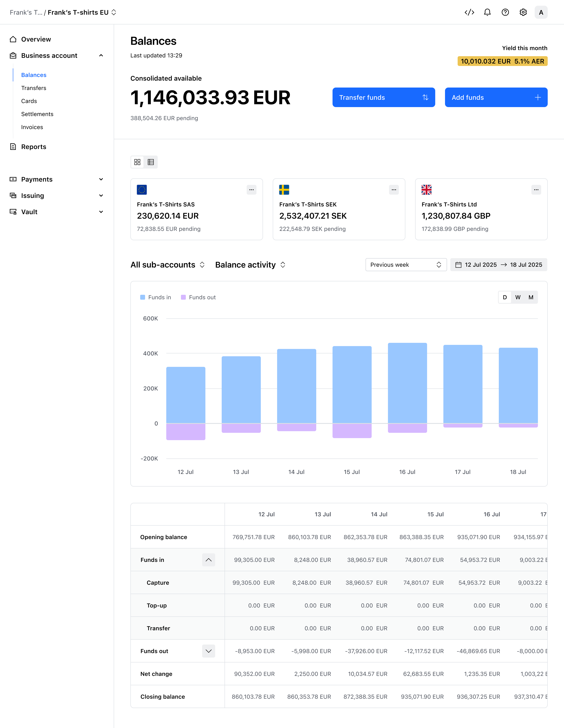Open the help question mark icon

[505, 12]
